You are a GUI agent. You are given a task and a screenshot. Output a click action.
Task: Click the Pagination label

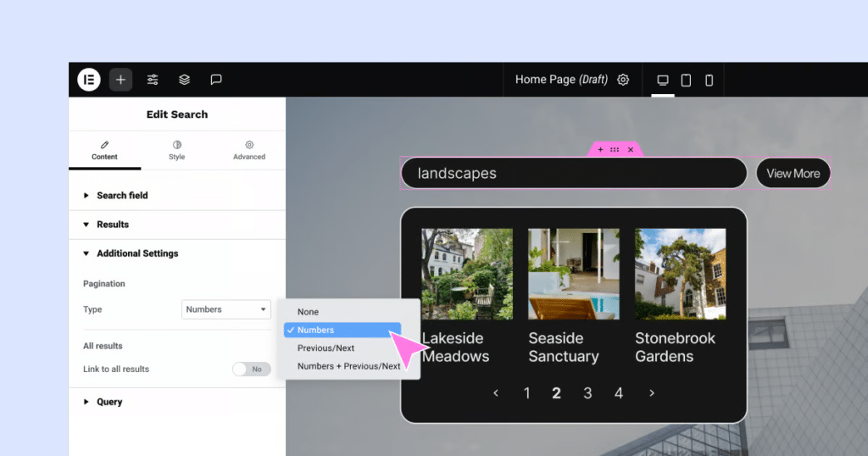104,283
